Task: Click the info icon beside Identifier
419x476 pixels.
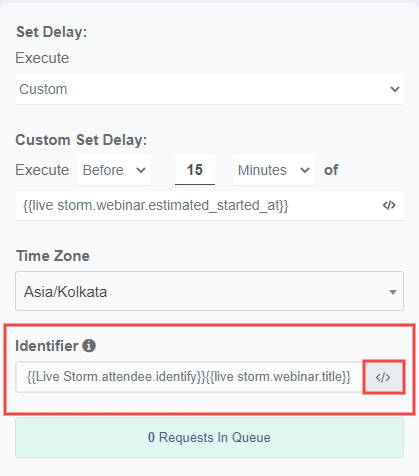Action: point(89,346)
